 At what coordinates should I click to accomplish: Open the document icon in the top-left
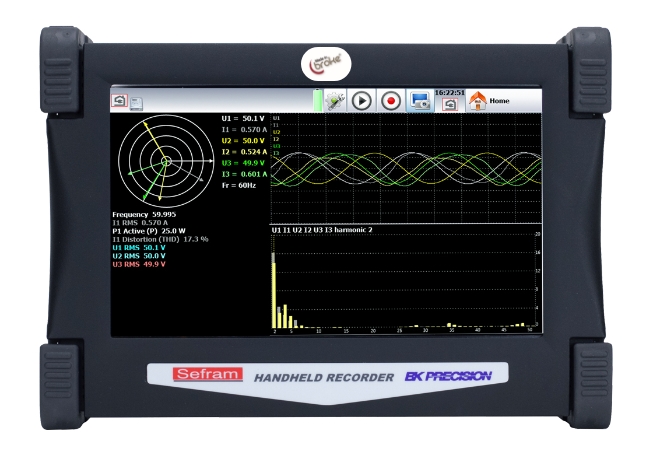coord(137,103)
